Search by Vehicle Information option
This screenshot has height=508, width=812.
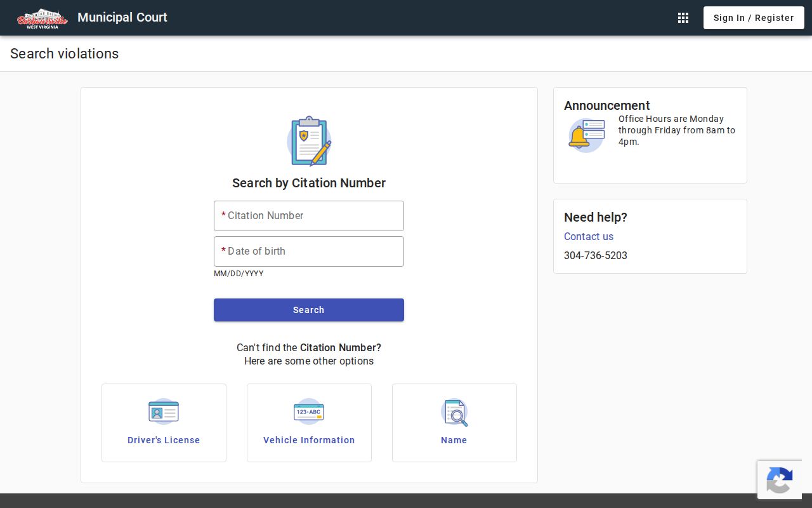[x=309, y=423]
